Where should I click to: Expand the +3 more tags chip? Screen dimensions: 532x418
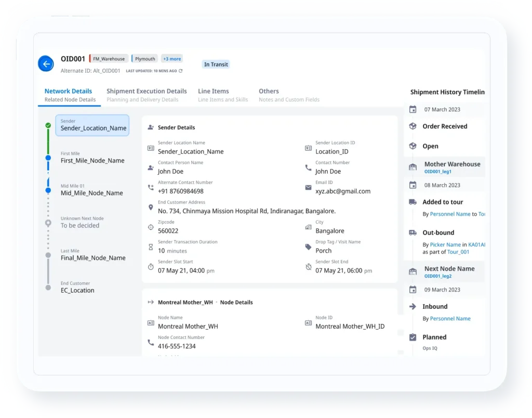click(171, 59)
